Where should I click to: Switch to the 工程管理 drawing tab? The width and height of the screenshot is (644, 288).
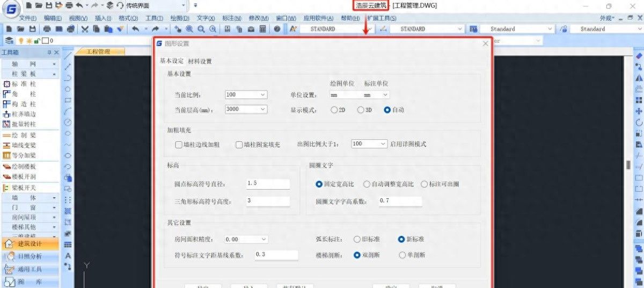[99, 52]
